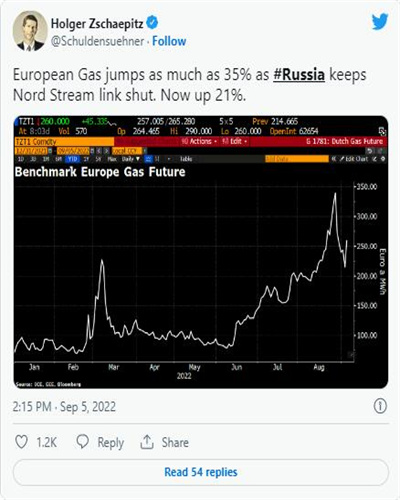Image resolution: width=400 pixels, height=500 pixels.
Task: Select the Max range option
Action: coord(112,159)
